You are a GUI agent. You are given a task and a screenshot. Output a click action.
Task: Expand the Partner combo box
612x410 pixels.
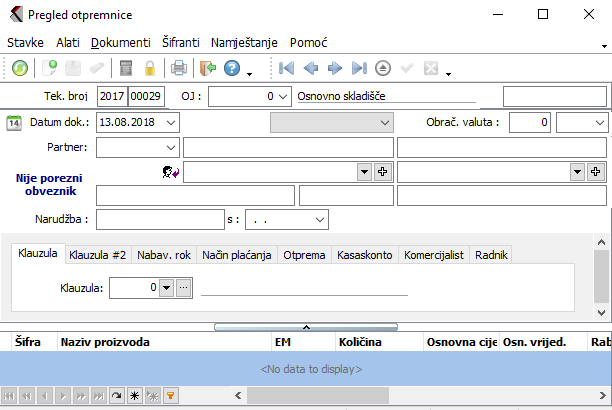(169, 147)
